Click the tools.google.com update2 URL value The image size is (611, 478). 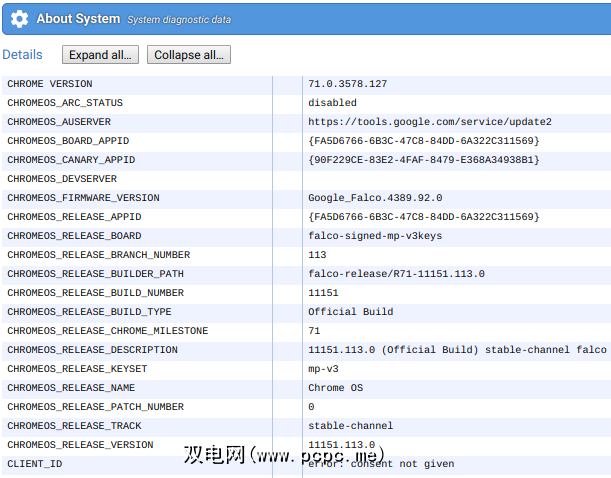pos(430,122)
